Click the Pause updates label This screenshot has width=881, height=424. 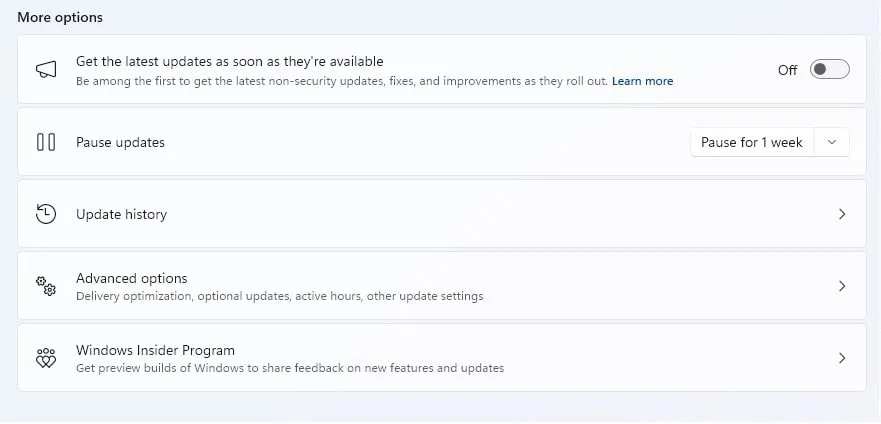(x=120, y=142)
